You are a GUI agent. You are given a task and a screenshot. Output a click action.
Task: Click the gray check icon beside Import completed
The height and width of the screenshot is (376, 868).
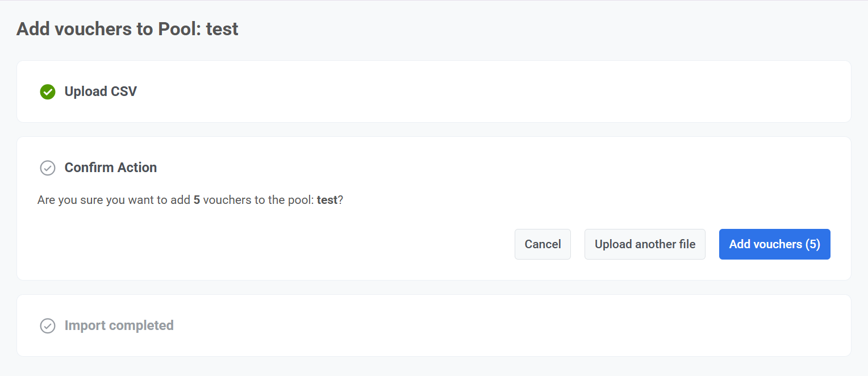tap(48, 325)
